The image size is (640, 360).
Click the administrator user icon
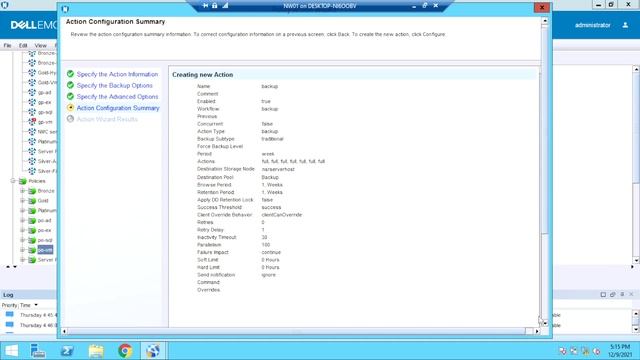click(x=625, y=25)
